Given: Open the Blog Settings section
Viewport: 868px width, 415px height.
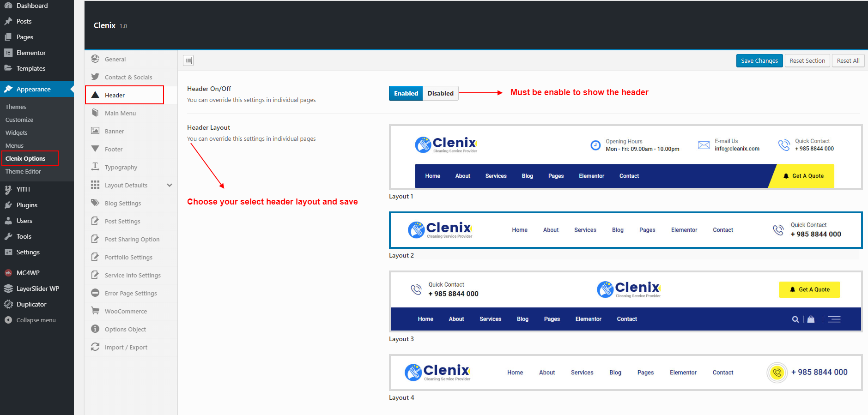Looking at the screenshot, I should [x=131, y=203].
